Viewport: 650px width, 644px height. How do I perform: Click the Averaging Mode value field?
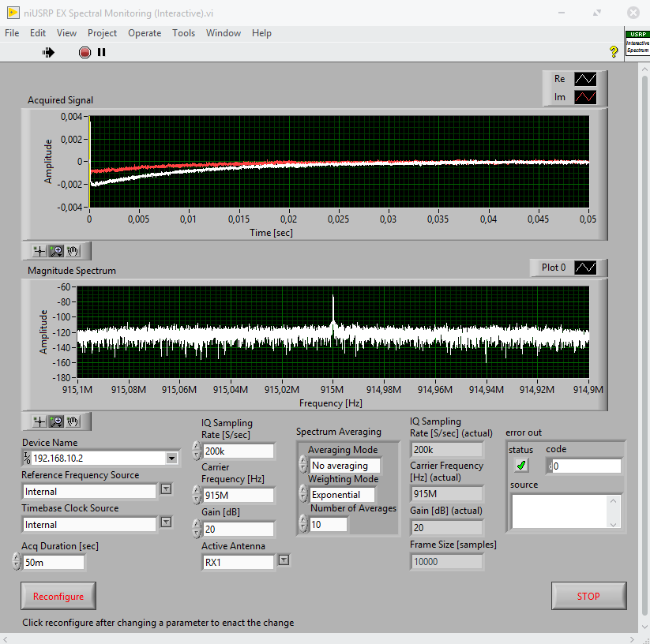pos(345,466)
